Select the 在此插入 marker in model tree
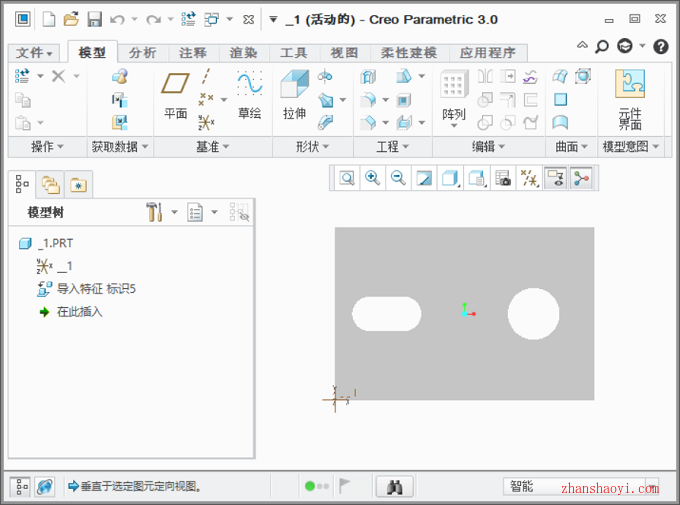Viewport: 680px width, 505px height. (71, 312)
